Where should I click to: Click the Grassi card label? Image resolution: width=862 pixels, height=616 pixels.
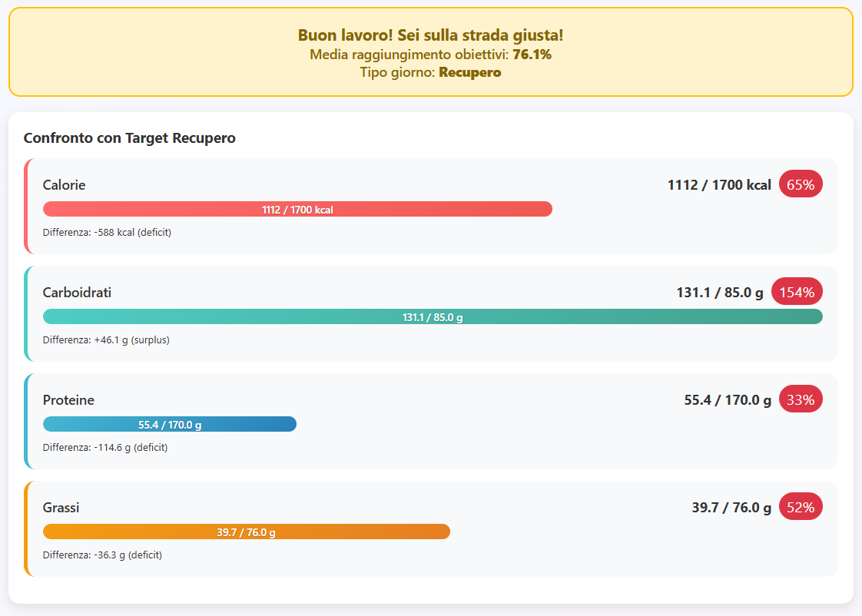61,508
